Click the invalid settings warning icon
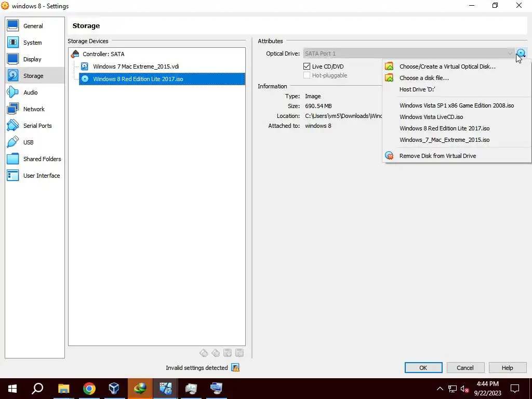This screenshot has width=532, height=399. (x=235, y=367)
